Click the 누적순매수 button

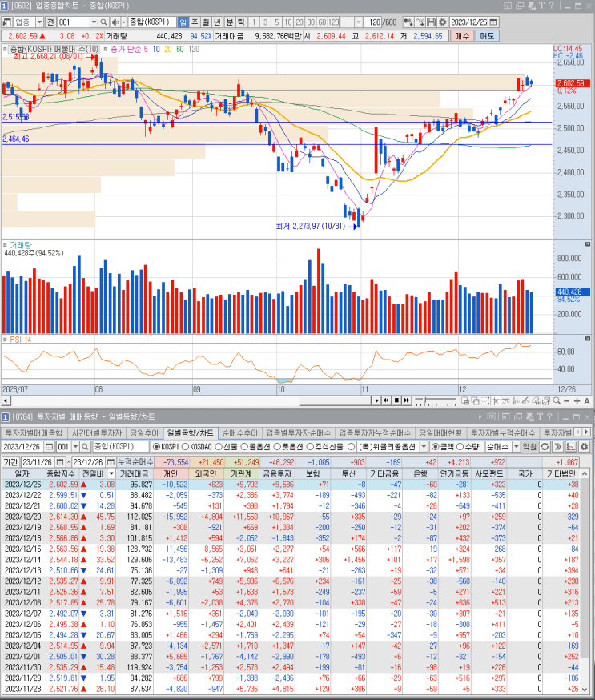click(135, 462)
